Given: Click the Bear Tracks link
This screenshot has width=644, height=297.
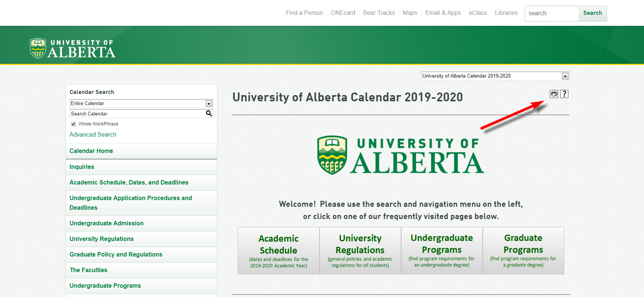Looking at the screenshot, I should tap(379, 13).
